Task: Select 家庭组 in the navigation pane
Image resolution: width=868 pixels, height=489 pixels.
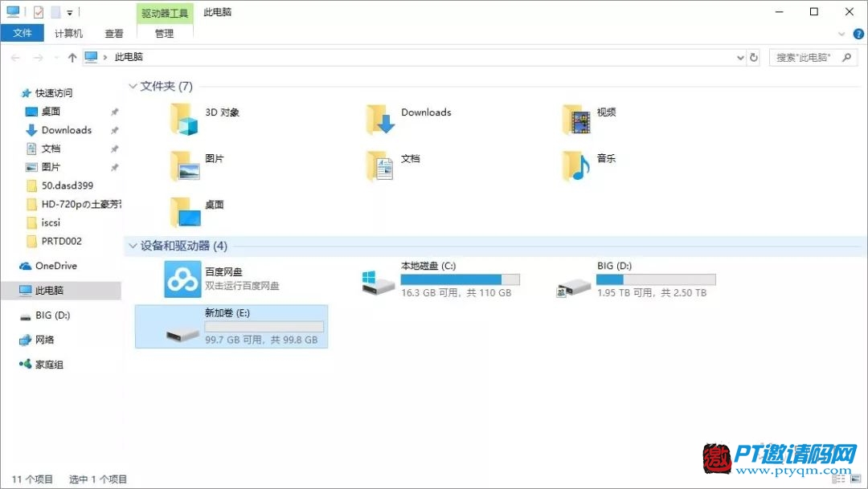Action: point(42,365)
